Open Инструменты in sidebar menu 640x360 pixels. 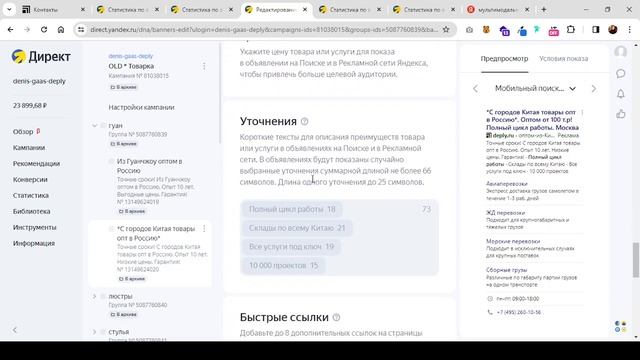click(35, 227)
